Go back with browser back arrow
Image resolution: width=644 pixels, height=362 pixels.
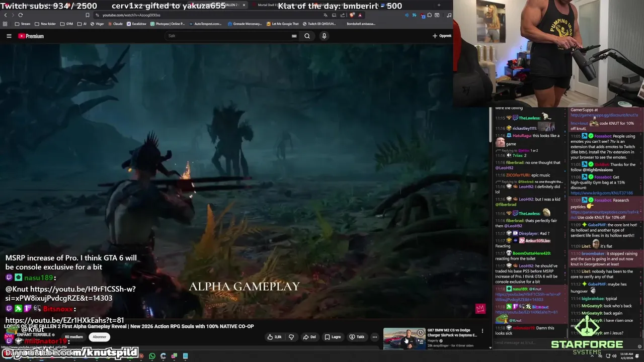click(5, 15)
